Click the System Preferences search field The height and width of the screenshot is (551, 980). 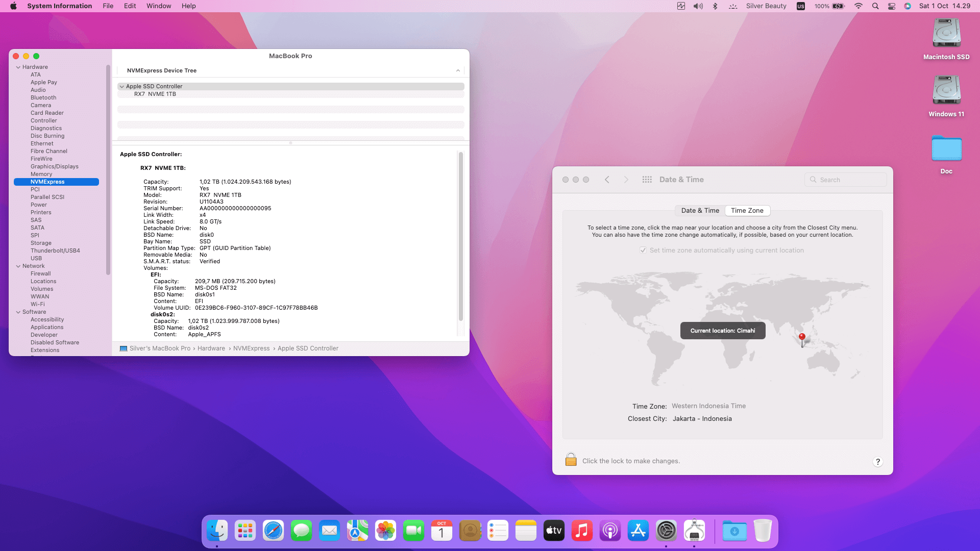(x=845, y=180)
